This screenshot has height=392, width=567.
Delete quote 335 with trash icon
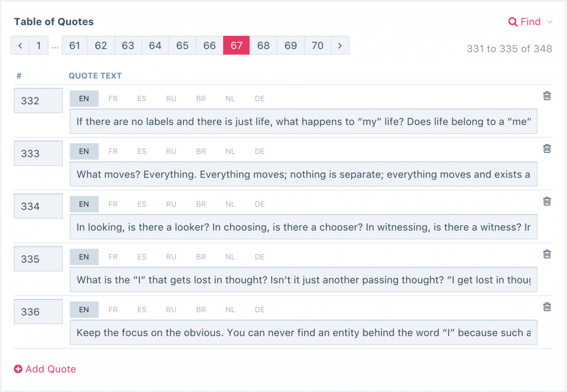tap(547, 254)
